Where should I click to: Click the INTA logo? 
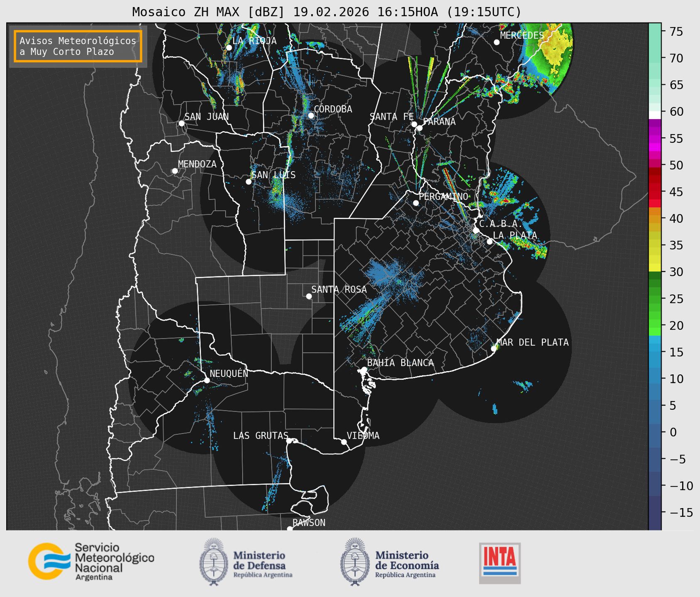pyautogui.click(x=500, y=563)
